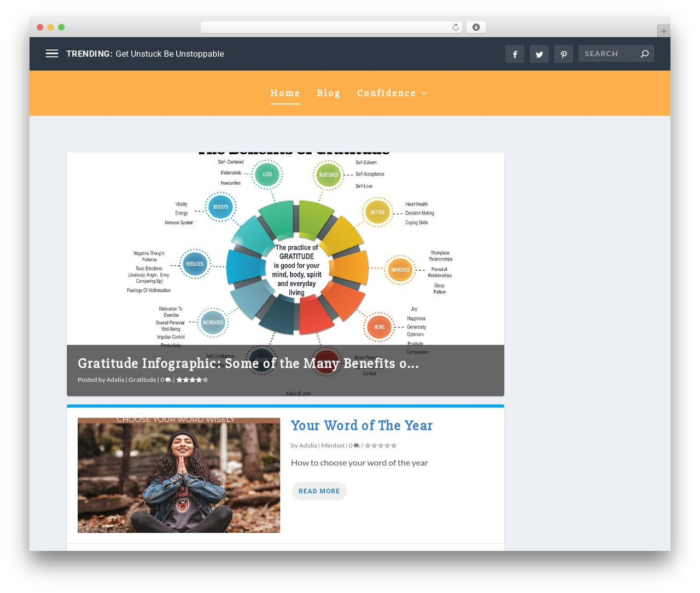700x593 pixels.
Task: Click the star rating on Your Word of The Year
Action: tap(381, 445)
